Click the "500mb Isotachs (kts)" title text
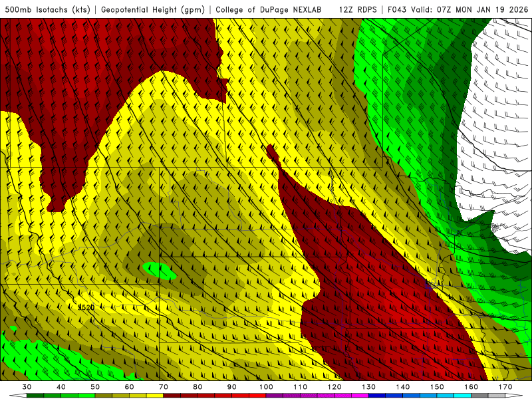Screen dimensions: 532x399 coord(47,9)
